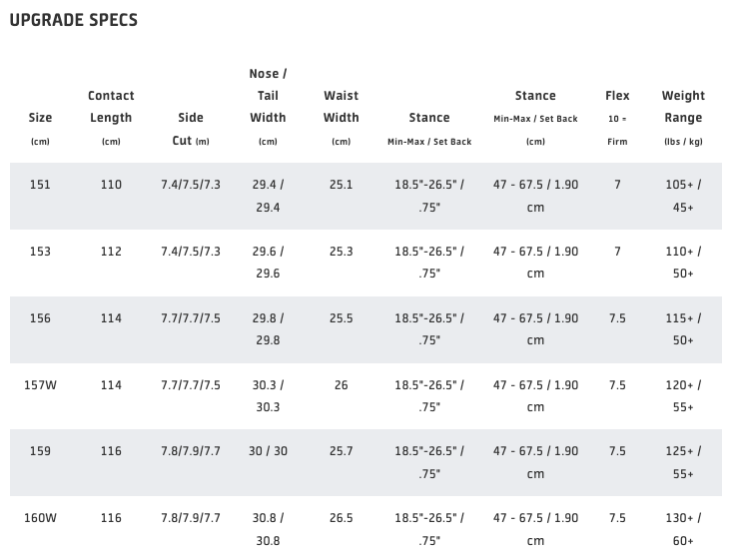Select the 153 size row label

click(x=40, y=252)
